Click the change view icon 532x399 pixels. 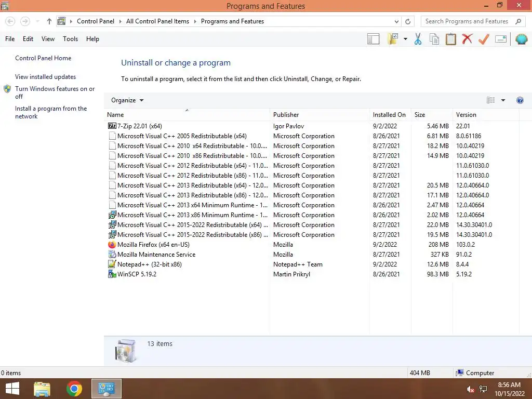490,100
